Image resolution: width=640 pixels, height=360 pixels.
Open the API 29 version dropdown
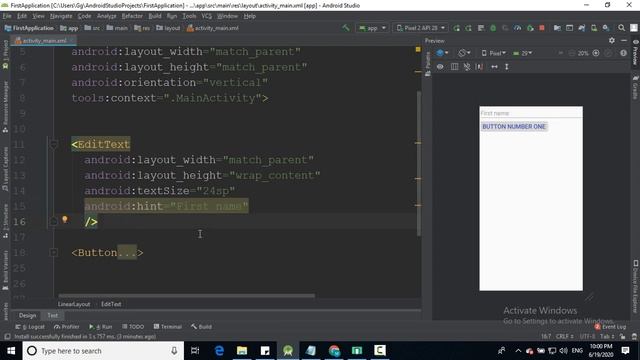pos(522,53)
